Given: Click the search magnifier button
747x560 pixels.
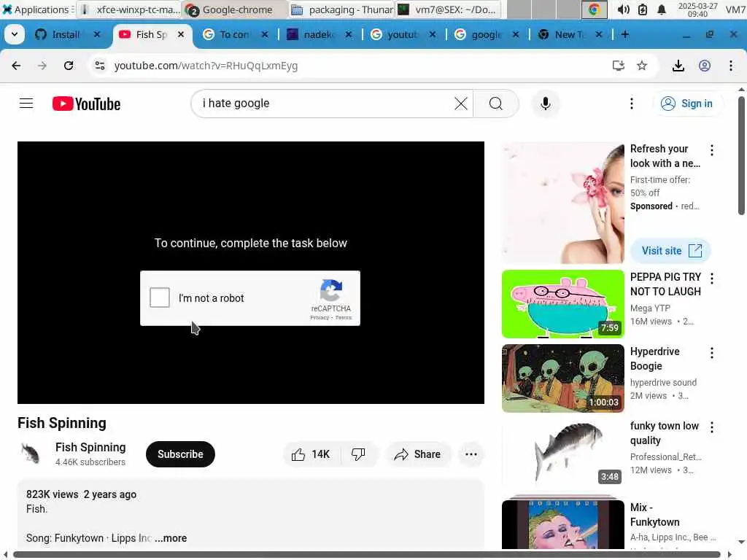Looking at the screenshot, I should pos(496,104).
